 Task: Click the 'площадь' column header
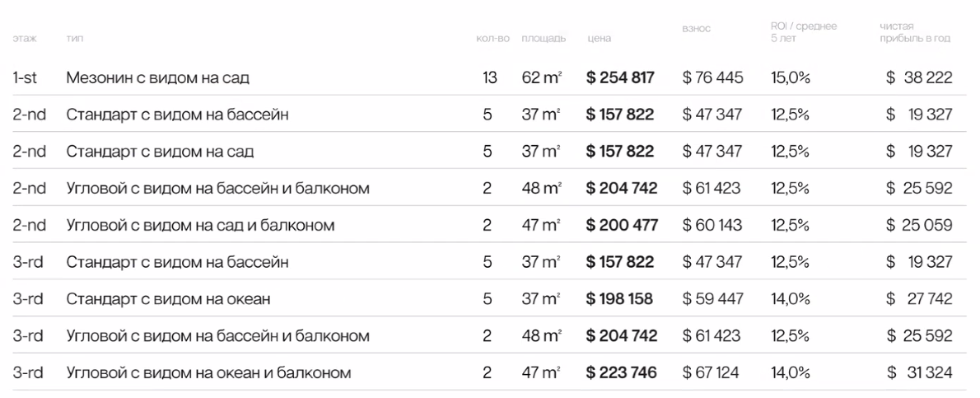point(543,39)
